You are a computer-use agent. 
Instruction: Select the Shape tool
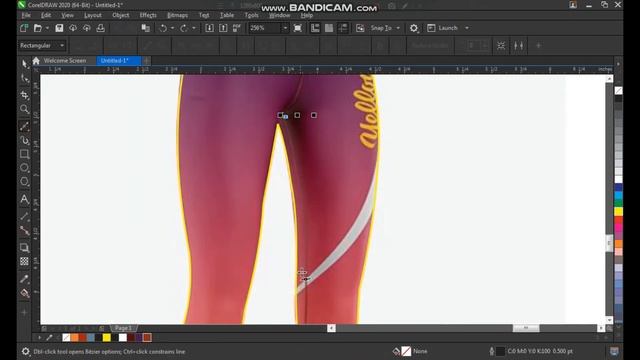tap(24, 78)
